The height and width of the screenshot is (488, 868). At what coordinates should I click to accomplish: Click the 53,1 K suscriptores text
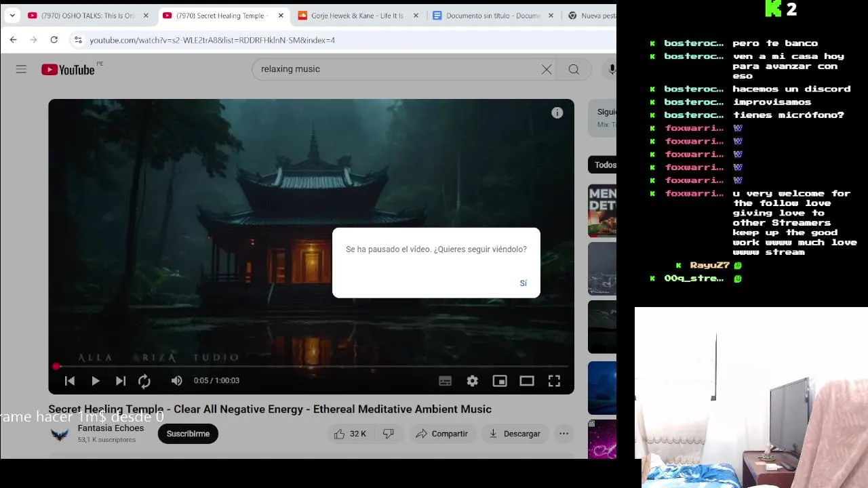click(x=106, y=440)
